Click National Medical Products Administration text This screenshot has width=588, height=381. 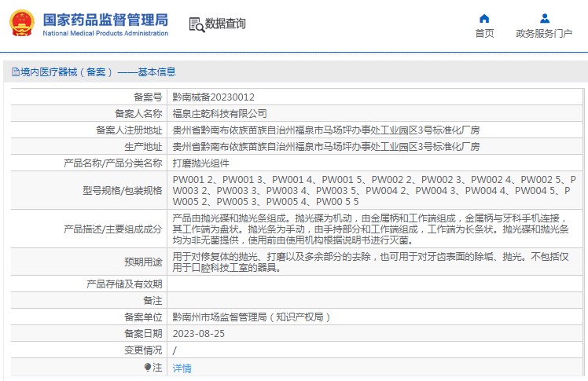click(x=105, y=33)
